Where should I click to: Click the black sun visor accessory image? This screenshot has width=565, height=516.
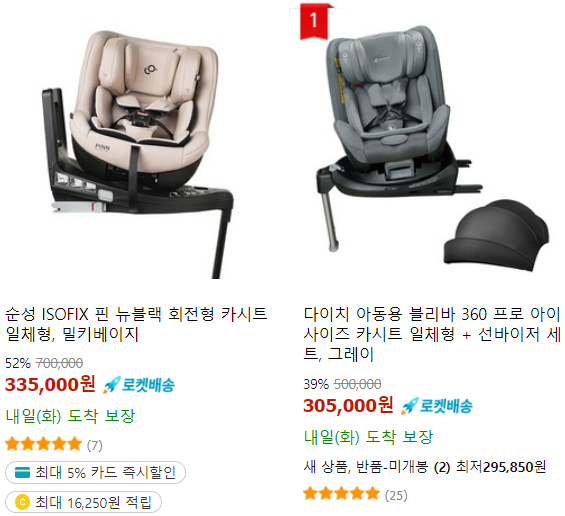tap(497, 235)
